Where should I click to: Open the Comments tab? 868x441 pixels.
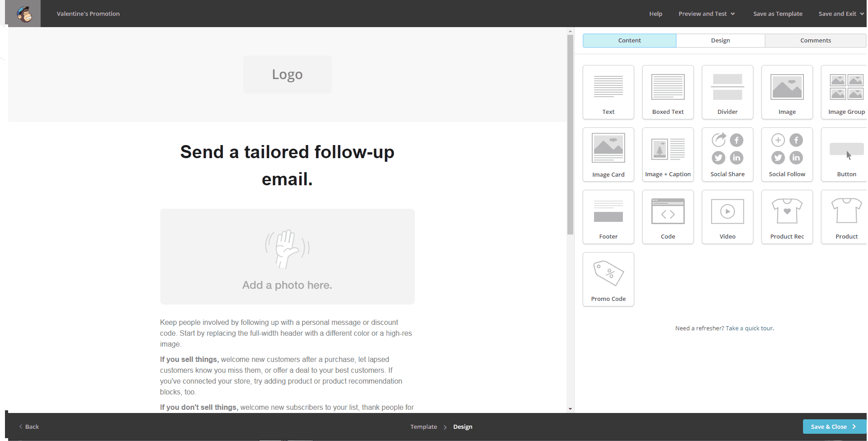(816, 40)
